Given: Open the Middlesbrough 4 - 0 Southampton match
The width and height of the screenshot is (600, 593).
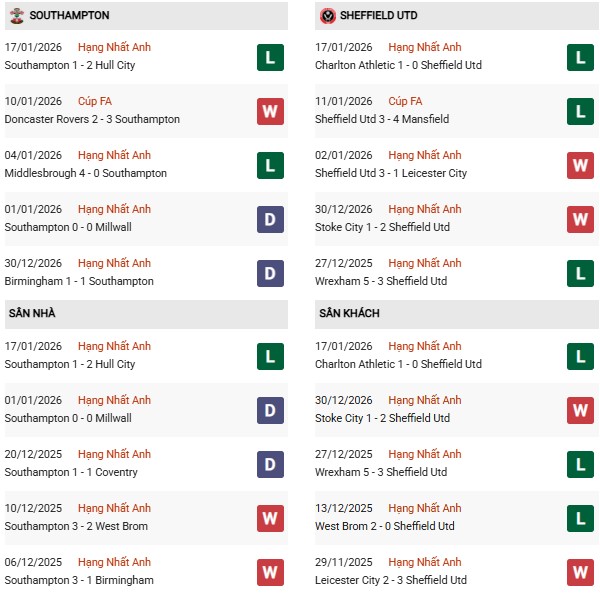Looking at the screenshot, I should pyautogui.click(x=86, y=173).
